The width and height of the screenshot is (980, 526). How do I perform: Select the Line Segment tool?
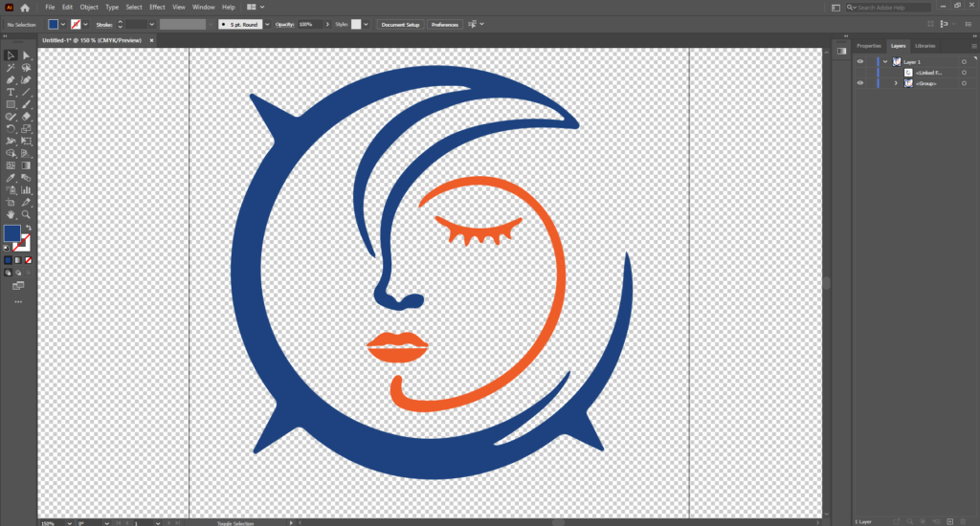tap(26, 93)
